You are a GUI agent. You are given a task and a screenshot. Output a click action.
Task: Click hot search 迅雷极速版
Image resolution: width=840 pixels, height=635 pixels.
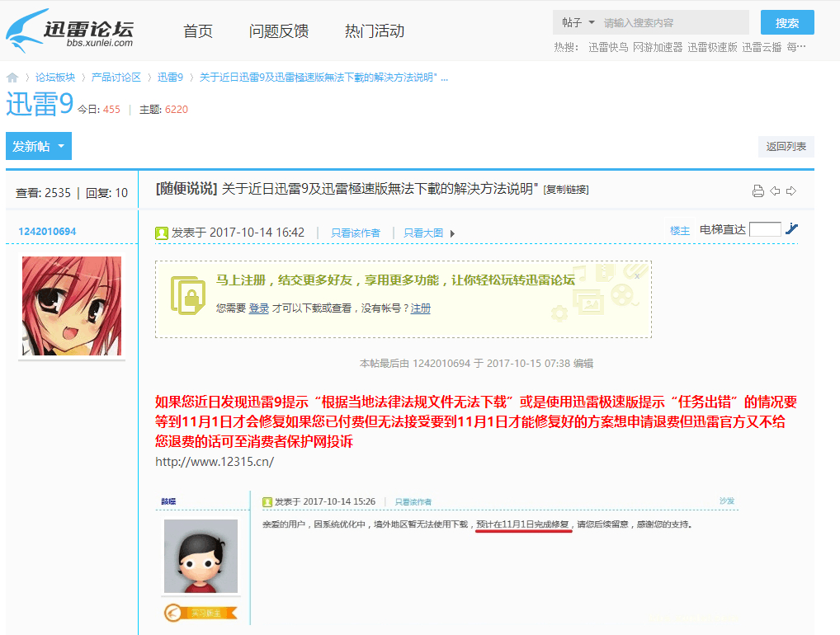click(x=712, y=47)
